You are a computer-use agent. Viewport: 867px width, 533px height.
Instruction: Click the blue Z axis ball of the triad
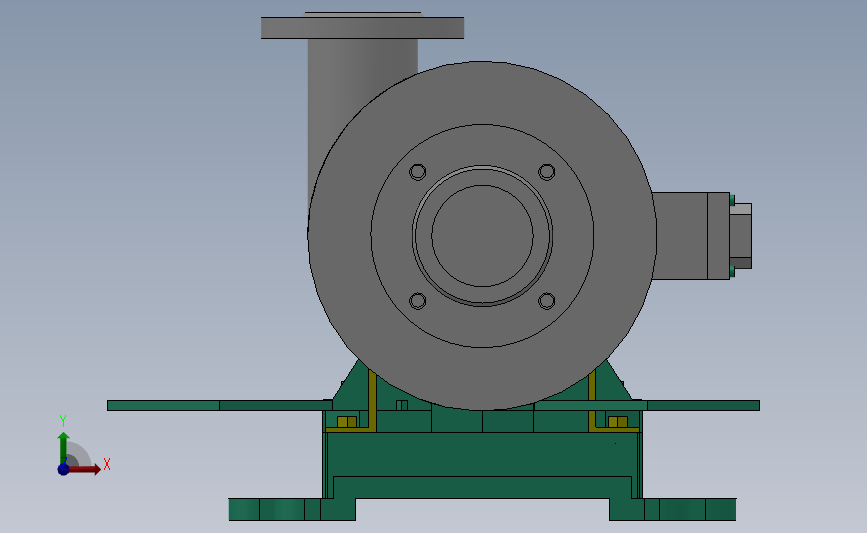click(x=63, y=469)
